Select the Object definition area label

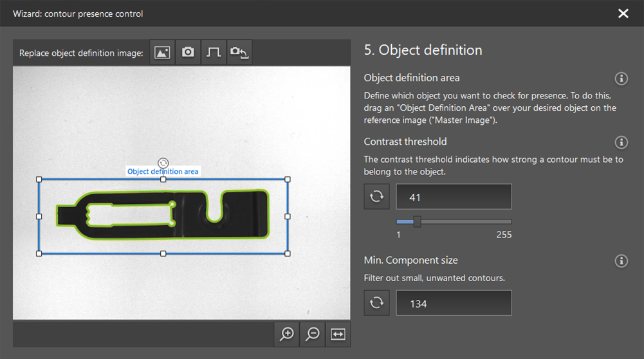point(163,172)
